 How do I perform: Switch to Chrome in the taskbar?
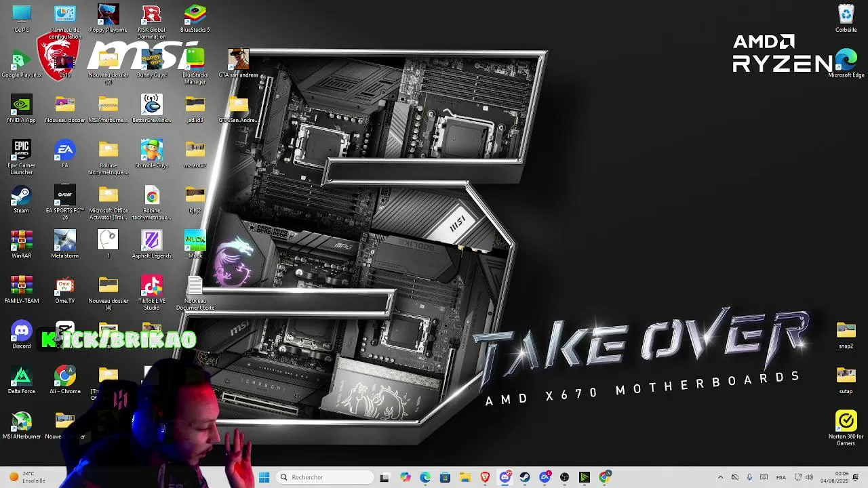604,477
